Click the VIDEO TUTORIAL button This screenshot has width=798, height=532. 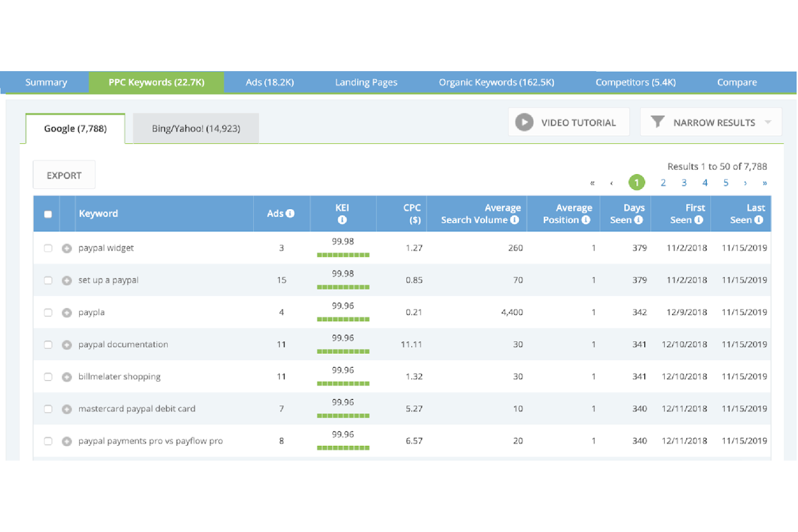click(x=569, y=122)
